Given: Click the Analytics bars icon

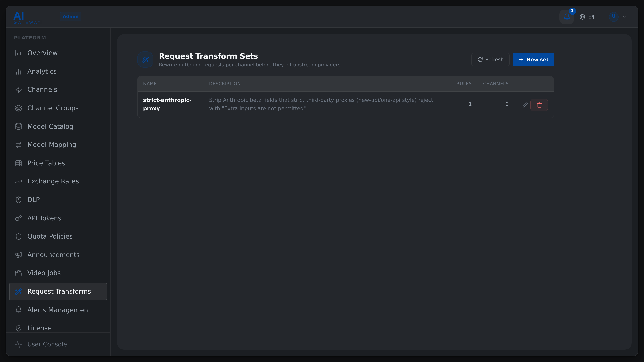Looking at the screenshot, I should point(19,71).
